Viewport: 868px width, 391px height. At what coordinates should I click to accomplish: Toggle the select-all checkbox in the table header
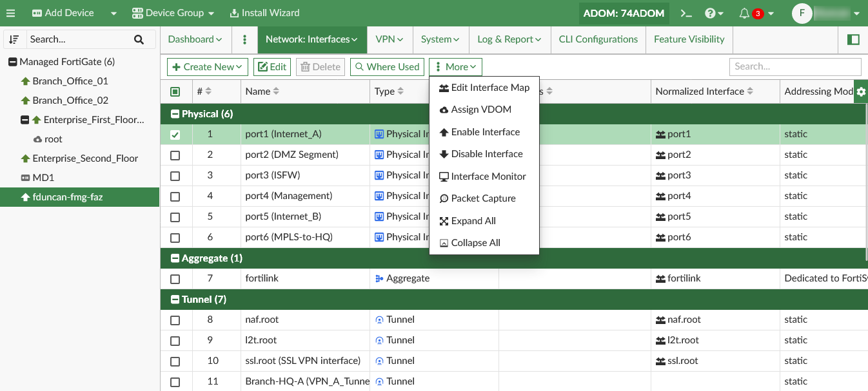(x=175, y=91)
